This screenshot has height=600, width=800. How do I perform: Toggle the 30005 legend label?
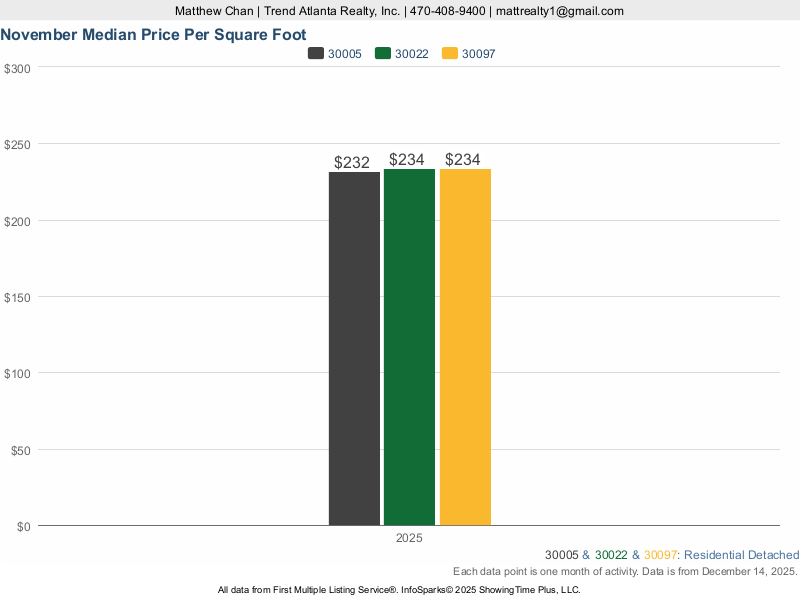coord(345,54)
